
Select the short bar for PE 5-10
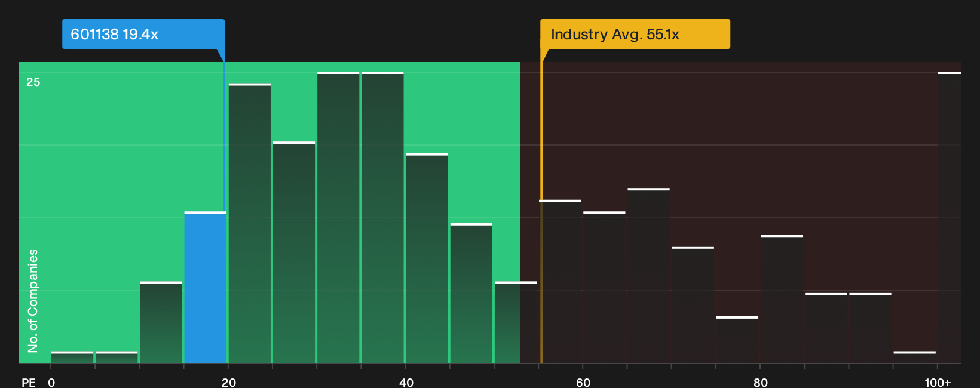tap(117, 358)
